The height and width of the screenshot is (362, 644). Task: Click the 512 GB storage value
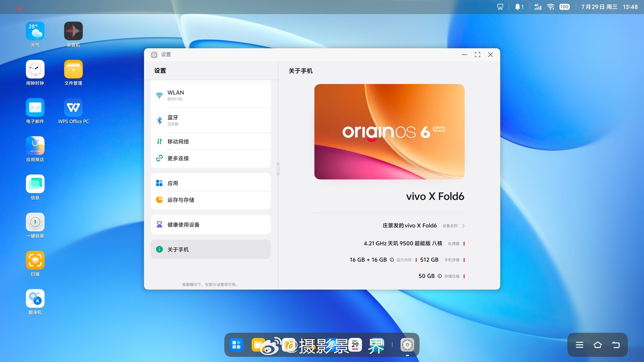tap(429, 260)
